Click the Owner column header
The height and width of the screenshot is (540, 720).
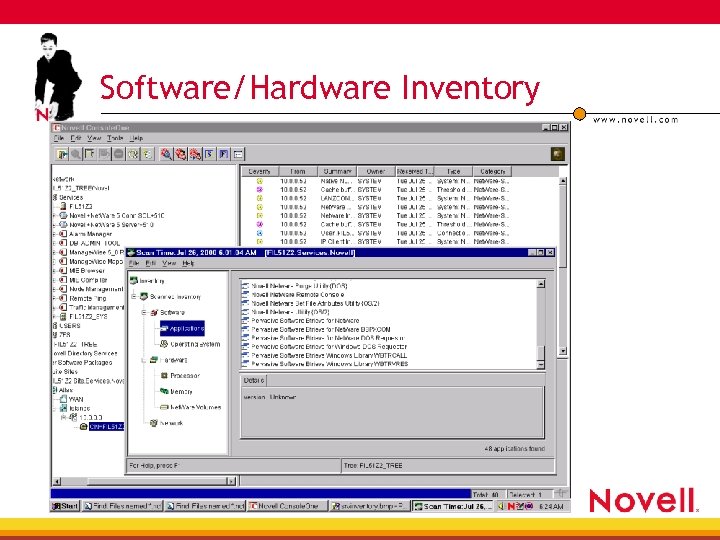pos(376,171)
